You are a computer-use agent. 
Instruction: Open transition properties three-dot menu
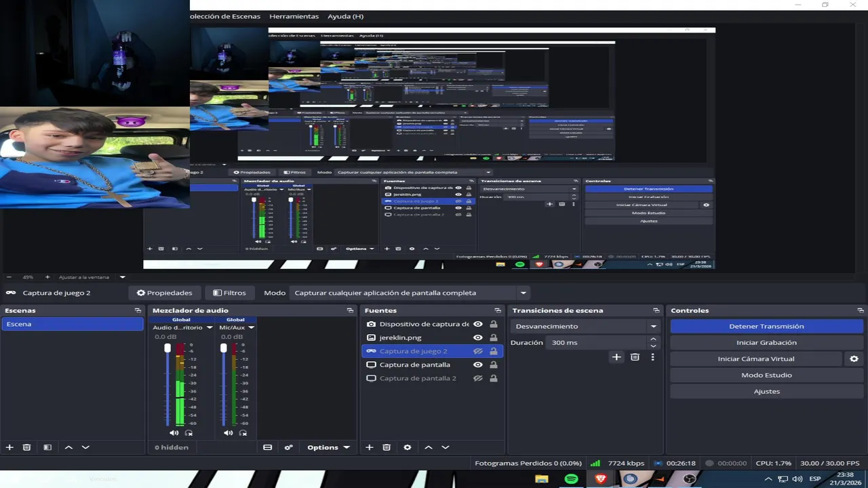click(x=652, y=357)
